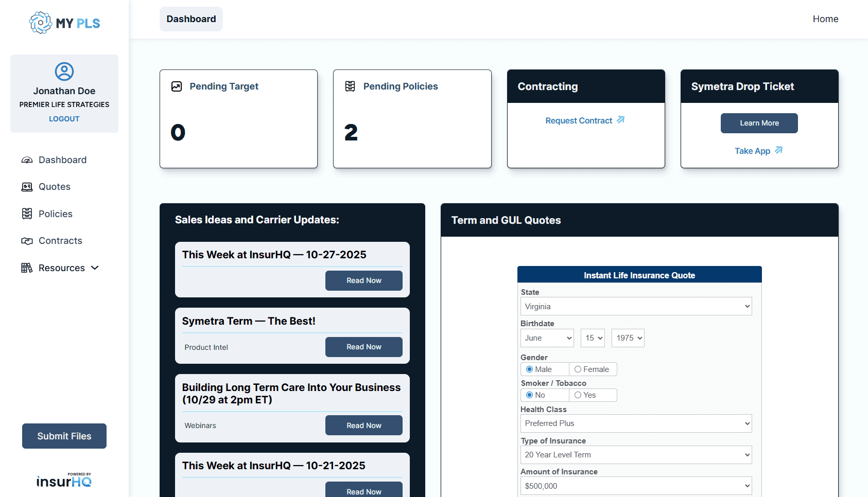Click the Submit Files button
The height and width of the screenshot is (497, 868).
coord(64,436)
